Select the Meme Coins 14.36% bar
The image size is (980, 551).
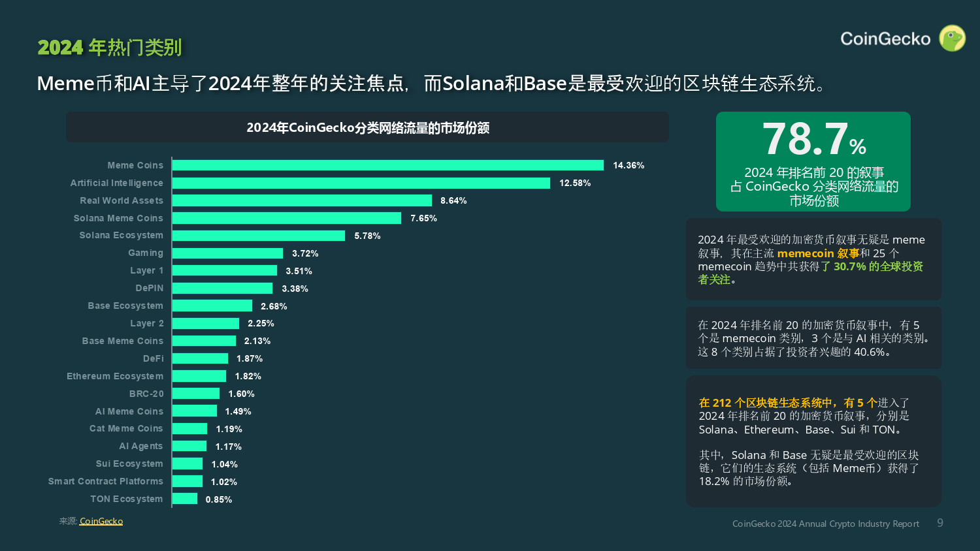(x=388, y=165)
